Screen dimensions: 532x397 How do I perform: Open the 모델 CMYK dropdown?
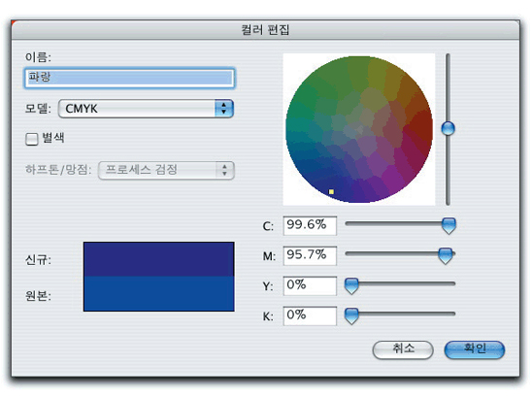146,109
